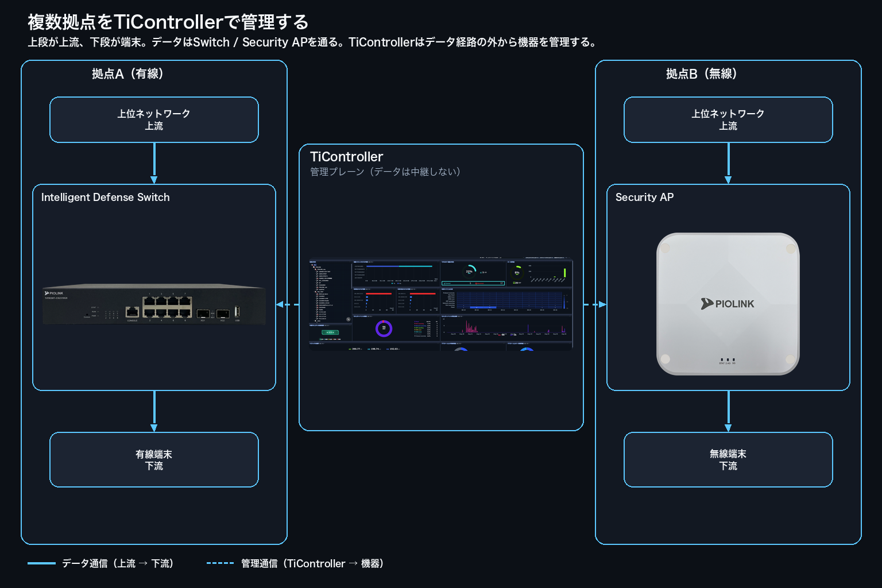Click the PIOLINK logo on the switch
882x588 pixels.
point(54,293)
